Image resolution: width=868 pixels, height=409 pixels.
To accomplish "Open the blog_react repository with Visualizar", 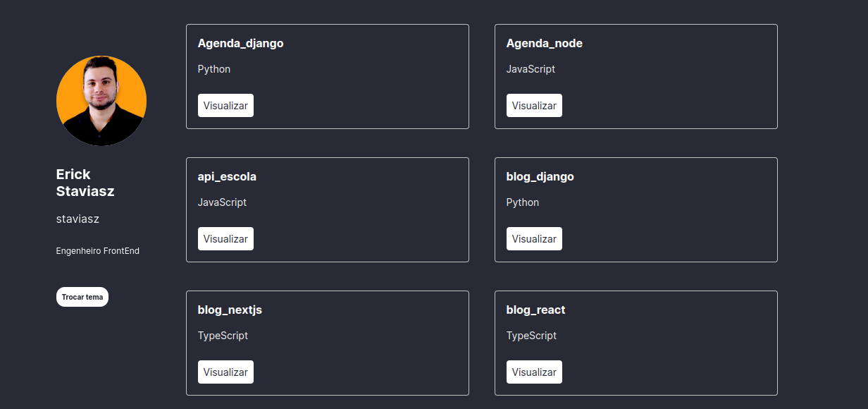I will click(534, 372).
